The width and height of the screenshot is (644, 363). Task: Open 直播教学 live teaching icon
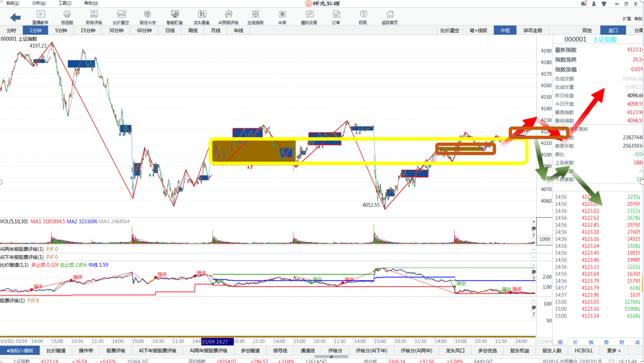[x=41, y=17]
